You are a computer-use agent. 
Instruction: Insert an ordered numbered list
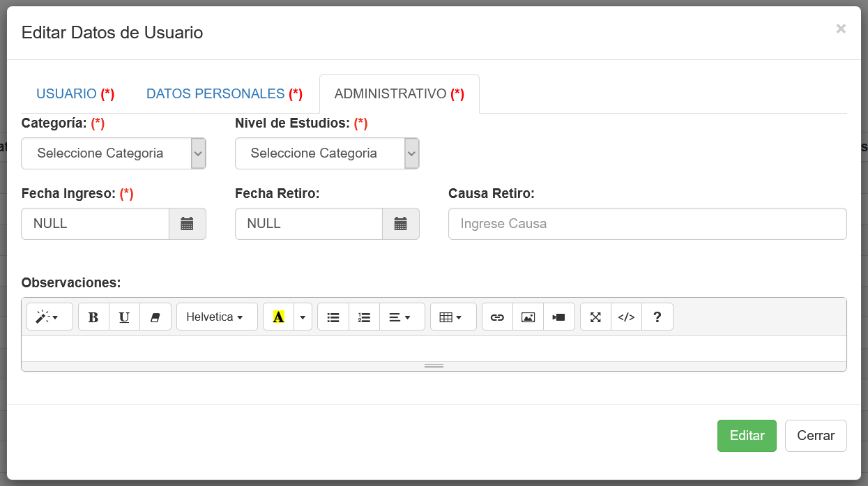[364, 317]
